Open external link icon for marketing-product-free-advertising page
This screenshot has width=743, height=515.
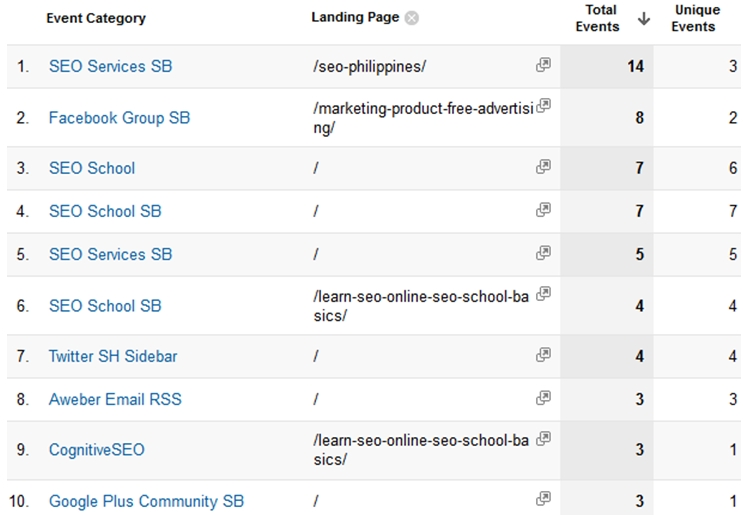544,106
